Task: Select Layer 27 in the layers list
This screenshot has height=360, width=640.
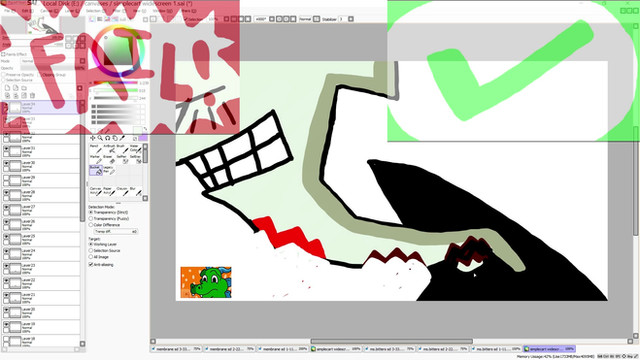Action: [41, 210]
